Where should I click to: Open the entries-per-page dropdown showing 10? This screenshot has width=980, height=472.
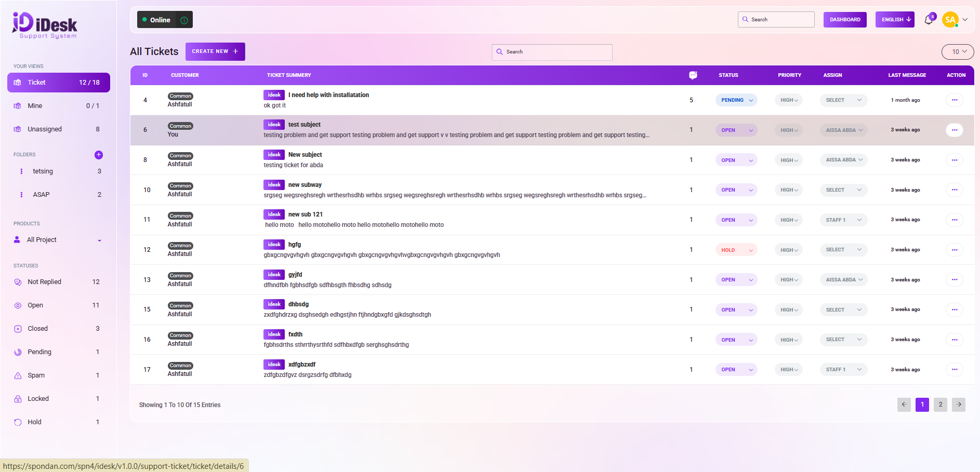coord(957,52)
